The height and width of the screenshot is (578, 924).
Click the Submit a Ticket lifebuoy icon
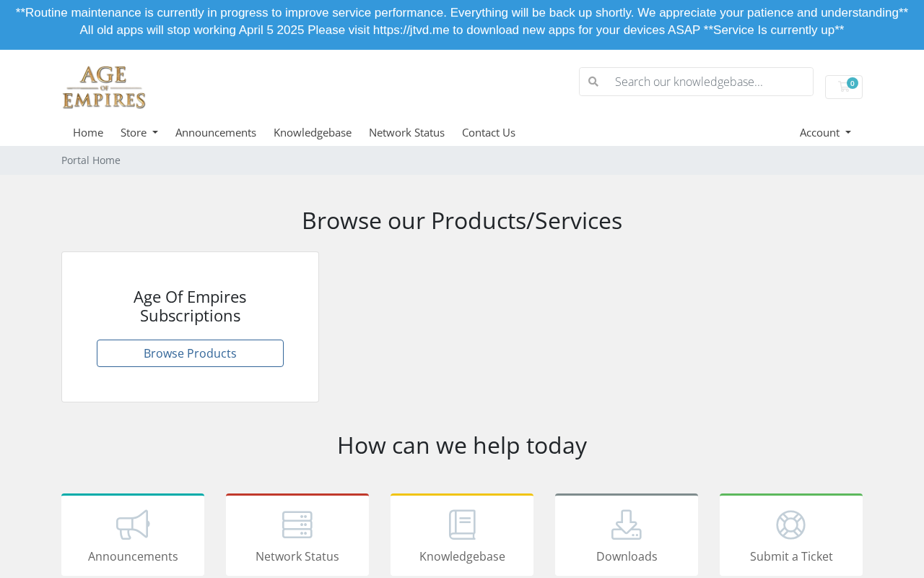(x=791, y=525)
